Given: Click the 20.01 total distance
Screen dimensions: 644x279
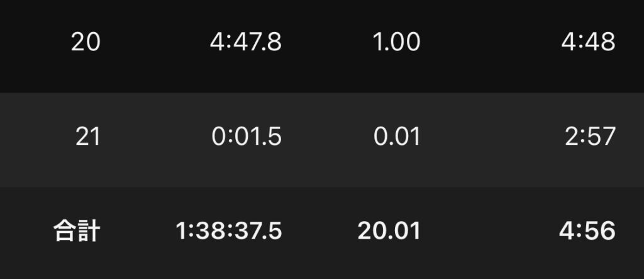Looking at the screenshot, I should 389,231.
